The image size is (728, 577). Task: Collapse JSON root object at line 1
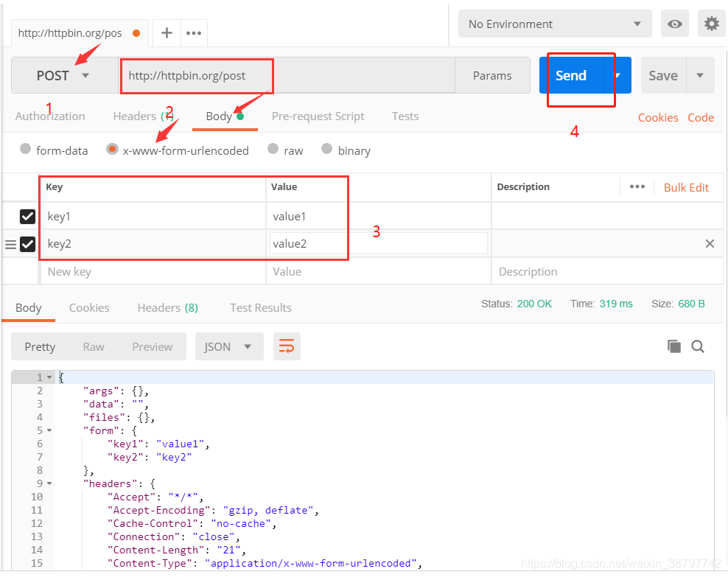[x=49, y=377]
